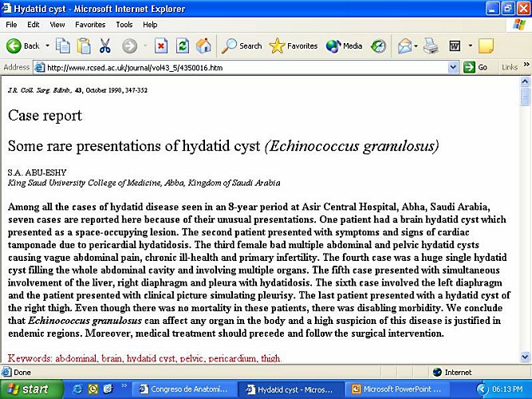
Task: Click the Mail envelope icon
Action: point(404,45)
